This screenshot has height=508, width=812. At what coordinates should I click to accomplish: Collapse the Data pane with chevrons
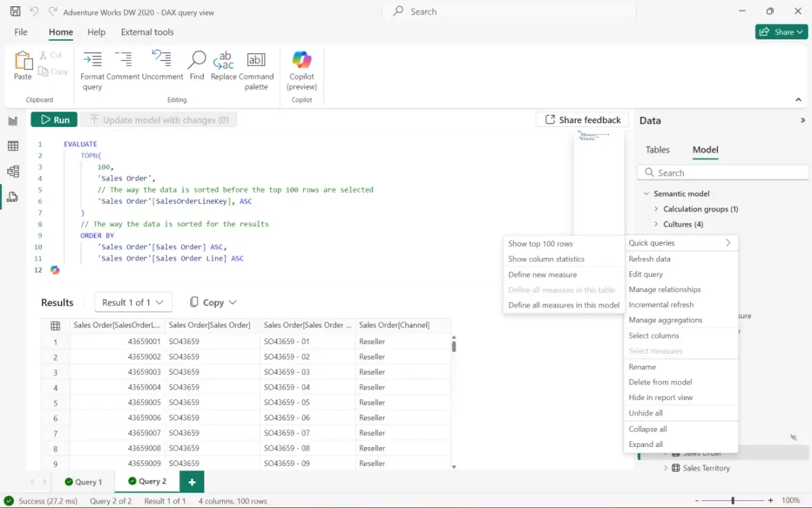pyautogui.click(x=803, y=121)
